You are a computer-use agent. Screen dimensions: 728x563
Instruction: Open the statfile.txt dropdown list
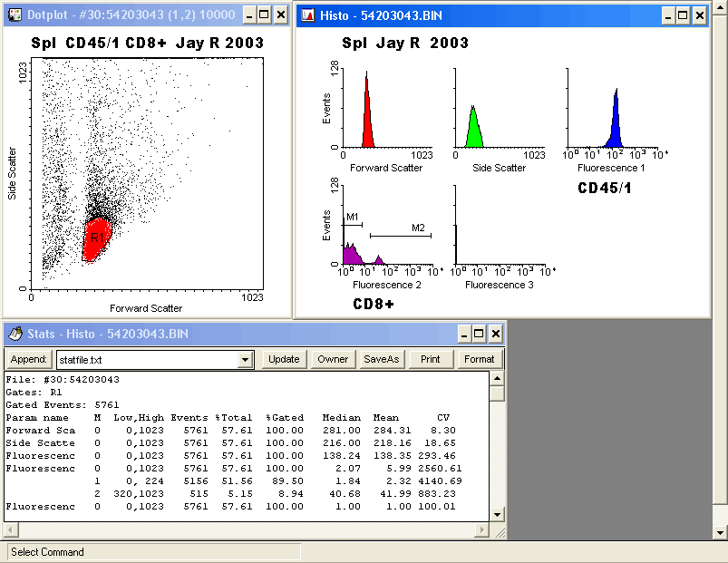click(x=245, y=360)
